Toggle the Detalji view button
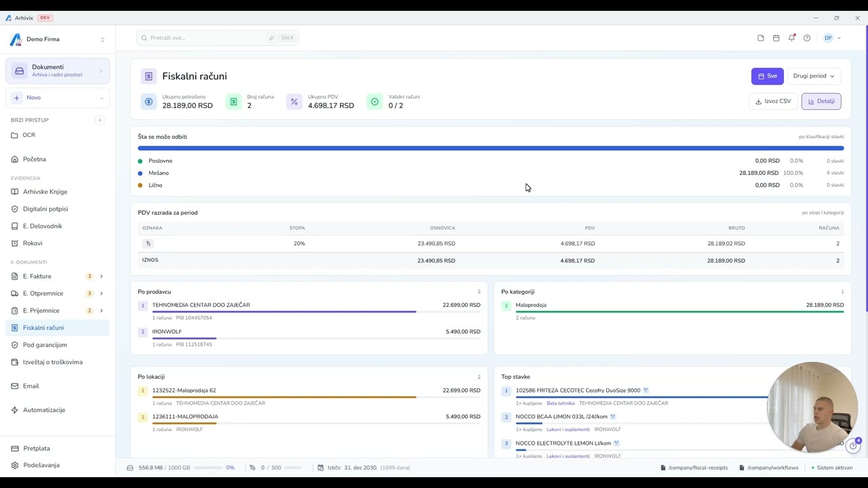Viewport: 868px width, 488px height. (821, 102)
